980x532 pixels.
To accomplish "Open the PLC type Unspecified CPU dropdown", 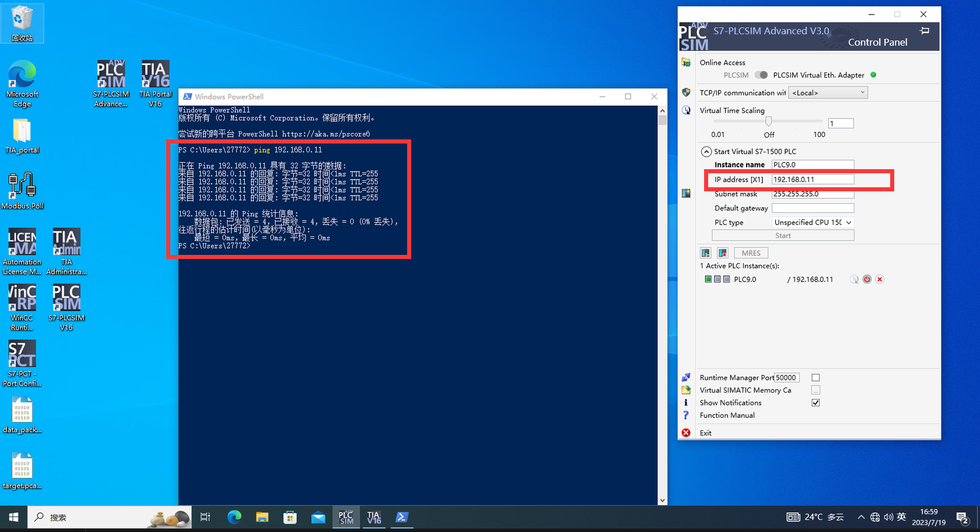I will [x=813, y=222].
